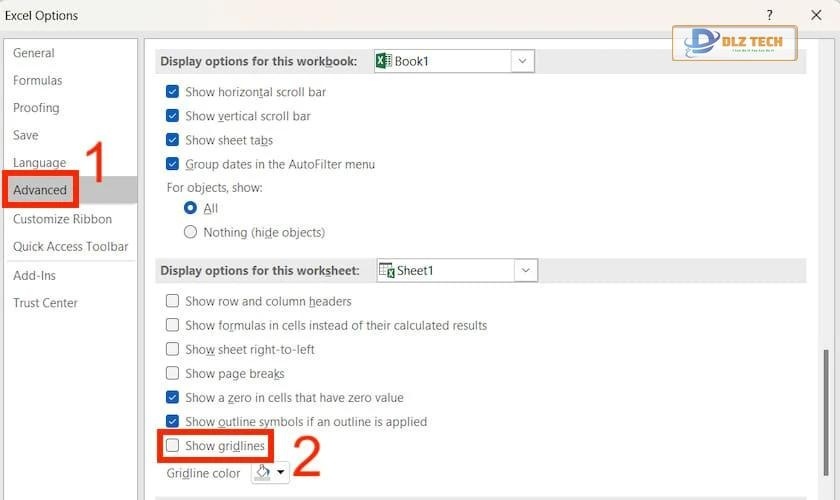This screenshot has width=840, height=500.
Task: Uncheck Show horizontal scroll bar
Action: [x=172, y=92]
